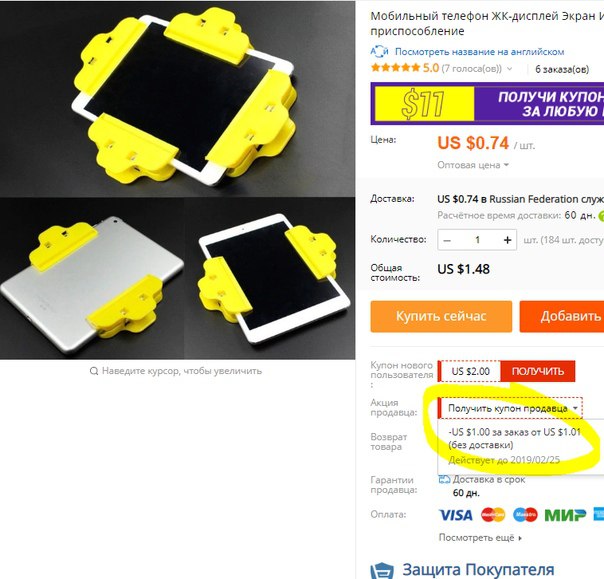
Task: Open the Получить купон продавца dropdown
Action: click(x=510, y=408)
